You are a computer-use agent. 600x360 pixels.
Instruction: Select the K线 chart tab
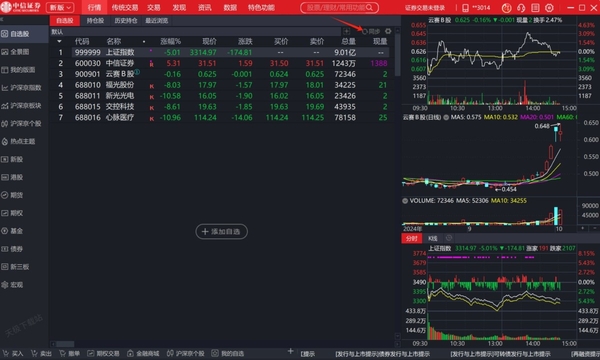(432, 238)
